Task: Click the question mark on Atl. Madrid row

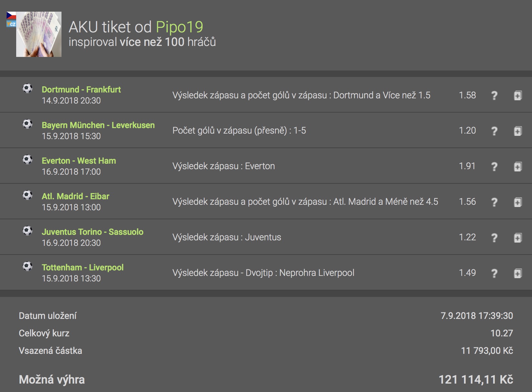Action: 494,202
